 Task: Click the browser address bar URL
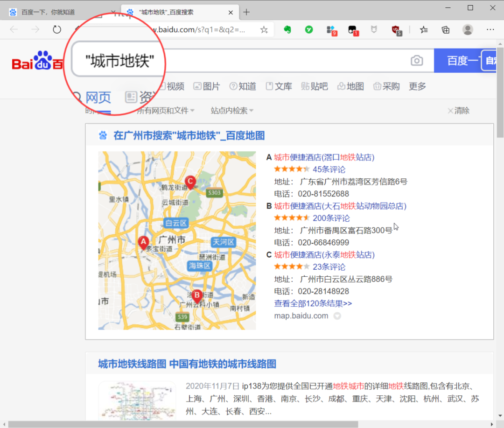tap(198, 30)
